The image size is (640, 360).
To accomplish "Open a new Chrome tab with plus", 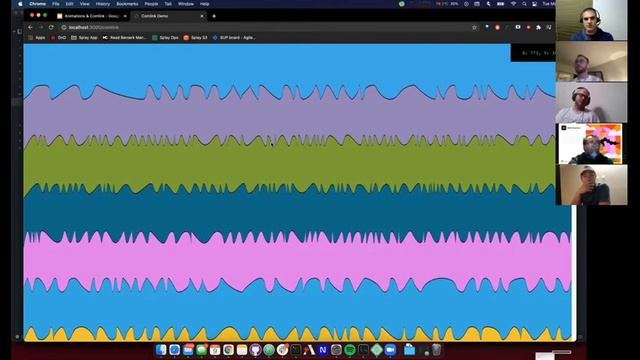I will [214, 16].
